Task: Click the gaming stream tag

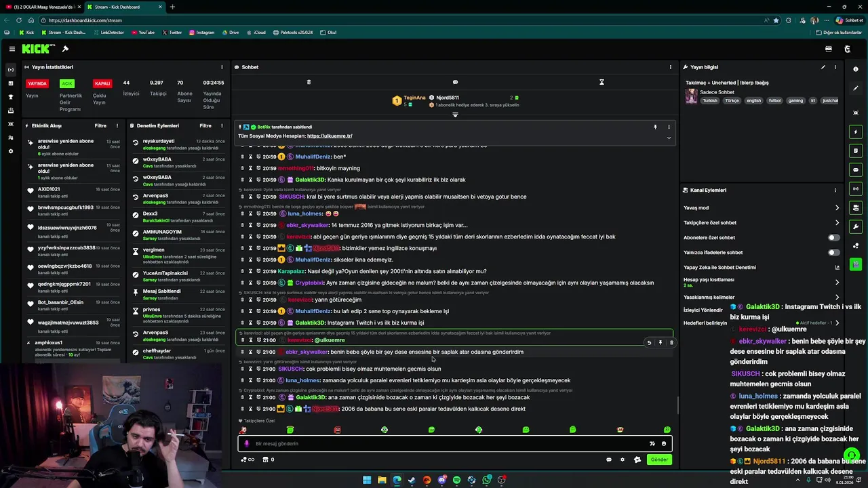Action: pyautogui.click(x=795, y=100)
